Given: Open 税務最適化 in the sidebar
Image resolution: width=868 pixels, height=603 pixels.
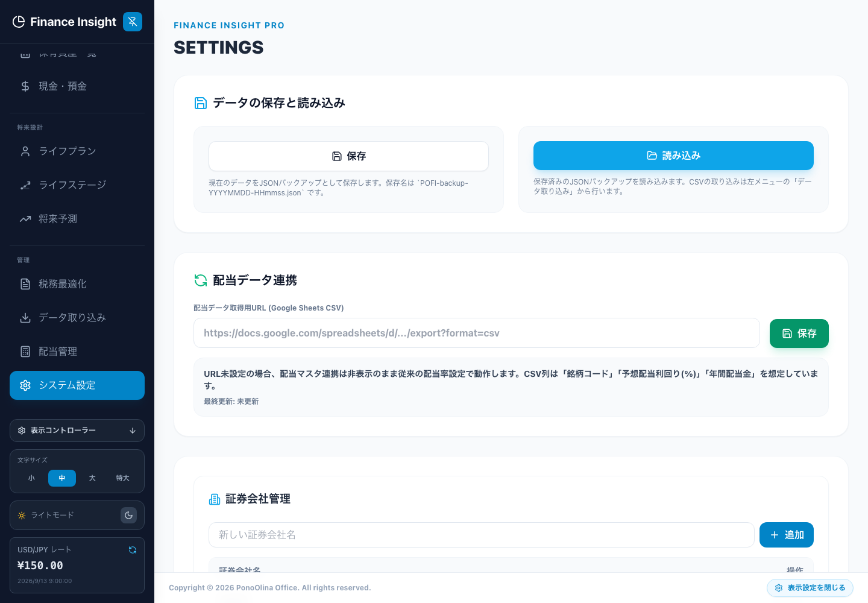Looking at the screenshot, I should [77, 284].
